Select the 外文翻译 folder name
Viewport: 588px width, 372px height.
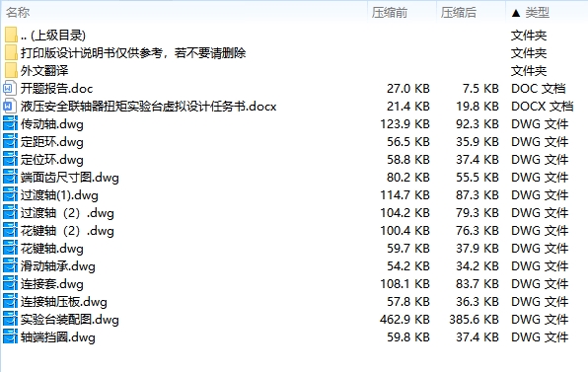(44, 71)
